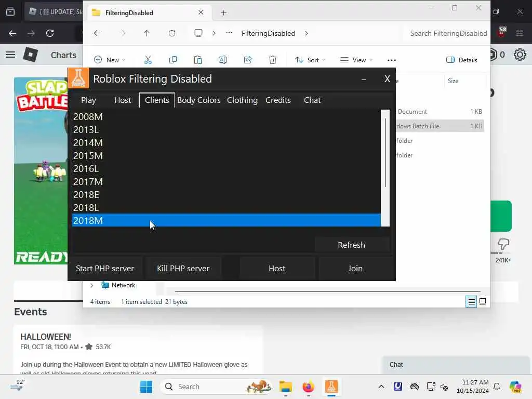The image size is (532, 399).
Task: Click the Slap Battles game thumbnail
Action: (41, 170)
